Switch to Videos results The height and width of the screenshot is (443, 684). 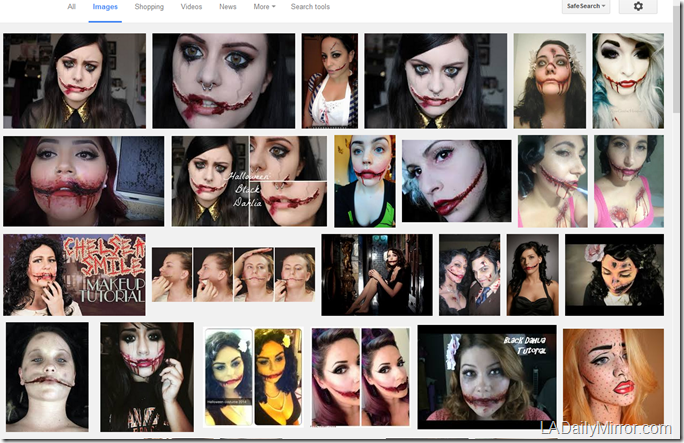click(x=191, y=7)
